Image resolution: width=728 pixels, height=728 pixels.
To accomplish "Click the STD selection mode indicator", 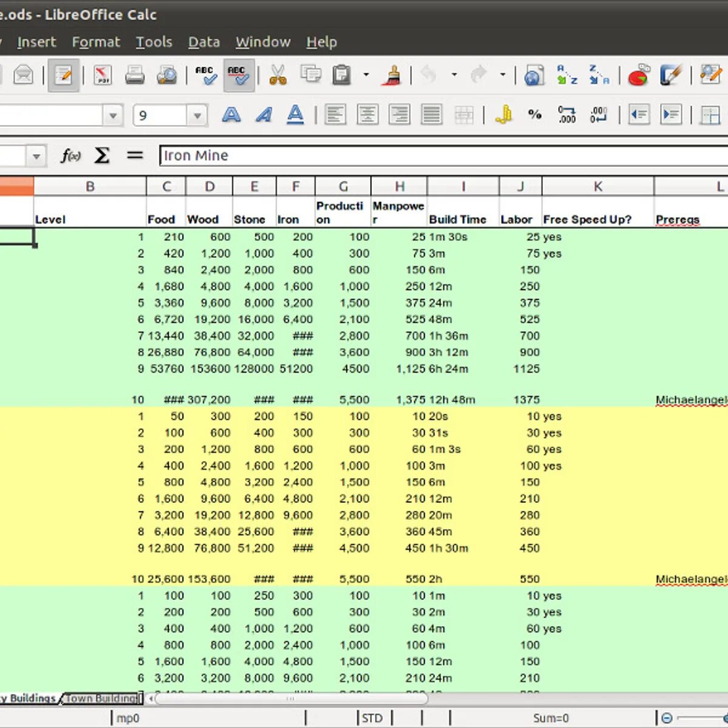I will (x=372, y=718).
